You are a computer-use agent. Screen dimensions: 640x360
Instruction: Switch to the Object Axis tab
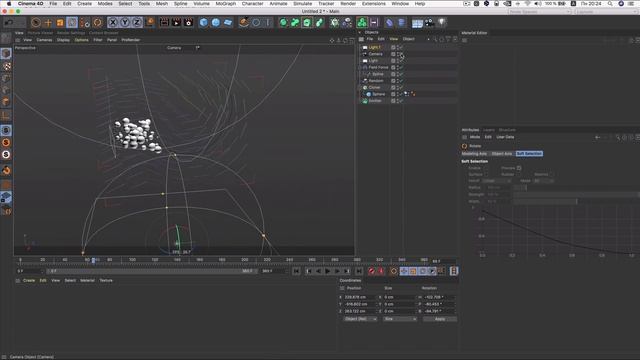pyautogui.click(x=502, y=153)
